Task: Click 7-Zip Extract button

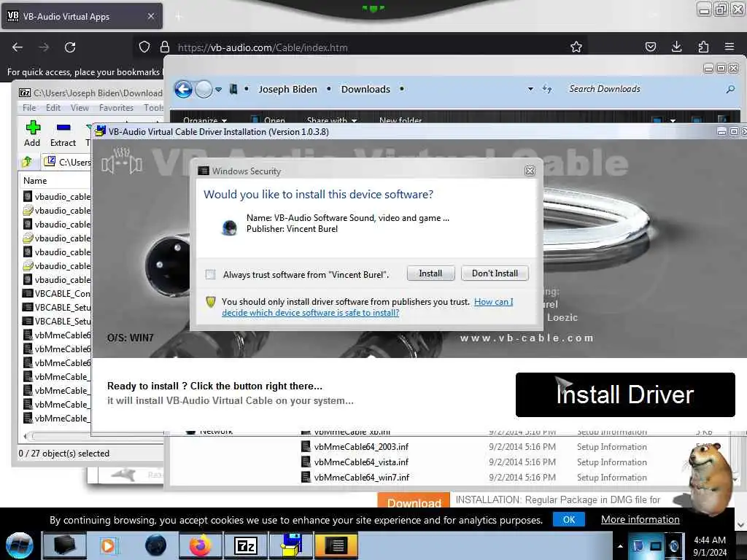Action: [63, 133]
